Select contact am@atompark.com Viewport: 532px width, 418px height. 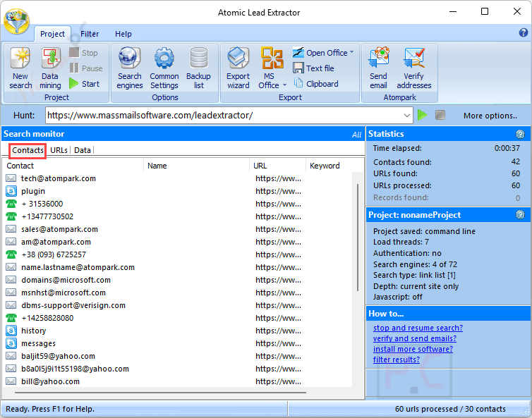pyautogui.click(x=178, y=242)
